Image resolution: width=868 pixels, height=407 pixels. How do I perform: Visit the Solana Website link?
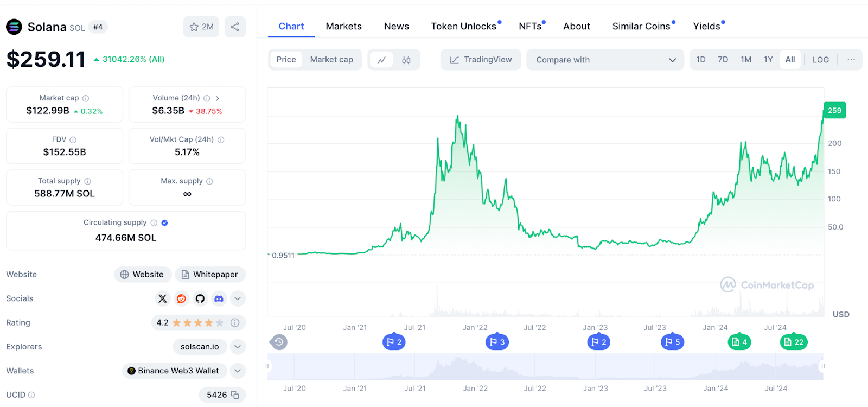click(143, 275)
